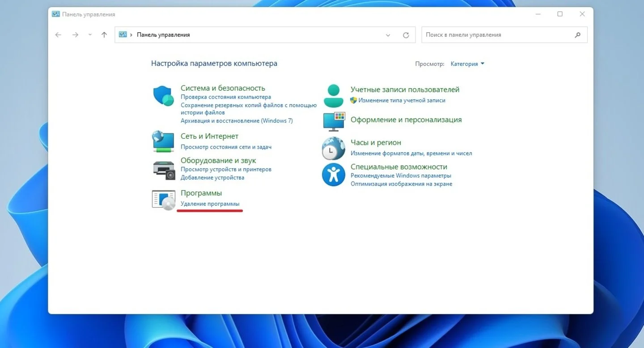
Task: Open the address bar history dropdown
Action: pos(388,35)
